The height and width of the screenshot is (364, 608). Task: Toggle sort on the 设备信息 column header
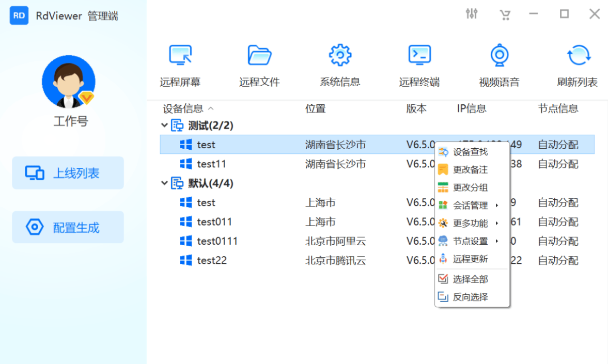tap(181, 108)
